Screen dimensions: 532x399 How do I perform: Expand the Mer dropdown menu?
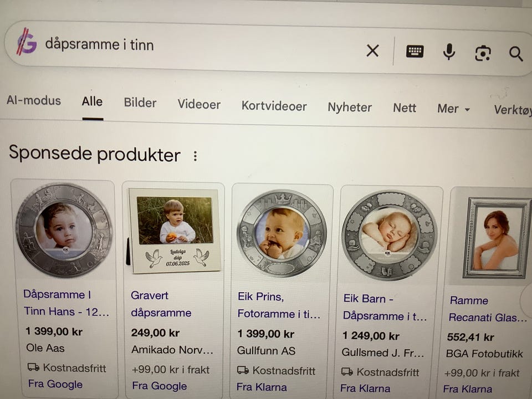(453, 109)
